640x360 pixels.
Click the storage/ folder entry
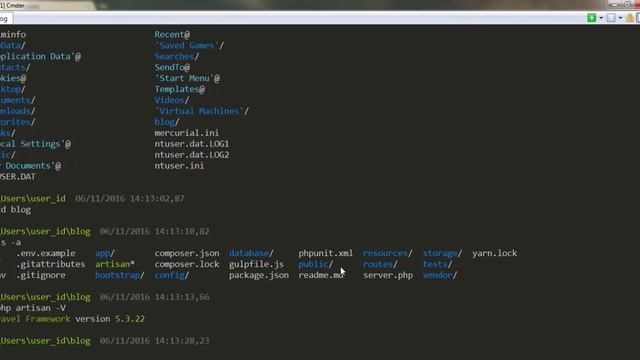click(x=442, y=253)
